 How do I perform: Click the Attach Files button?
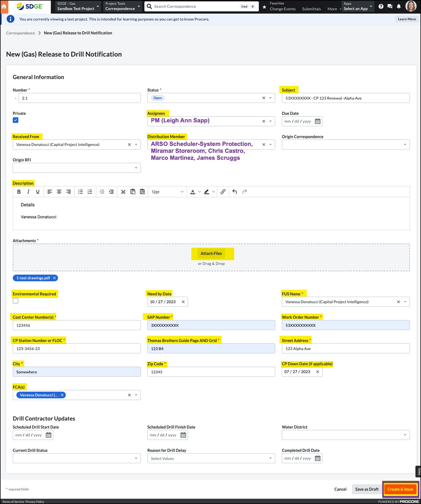211,254
